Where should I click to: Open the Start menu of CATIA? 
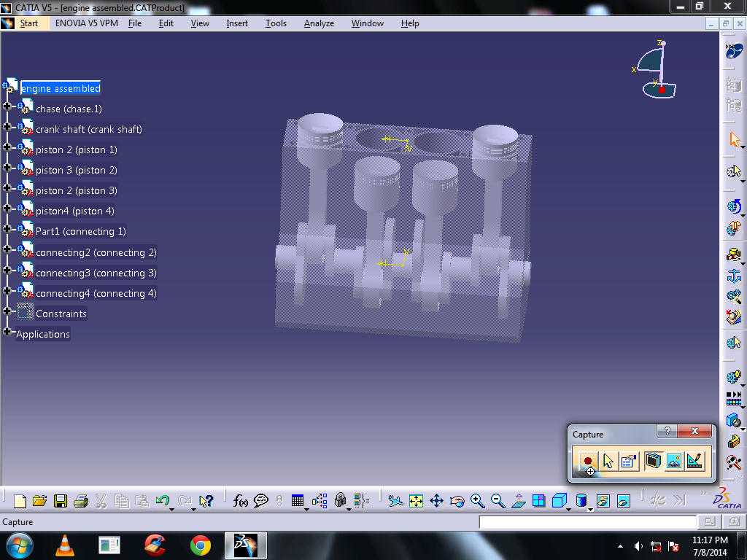pos(28,23)
